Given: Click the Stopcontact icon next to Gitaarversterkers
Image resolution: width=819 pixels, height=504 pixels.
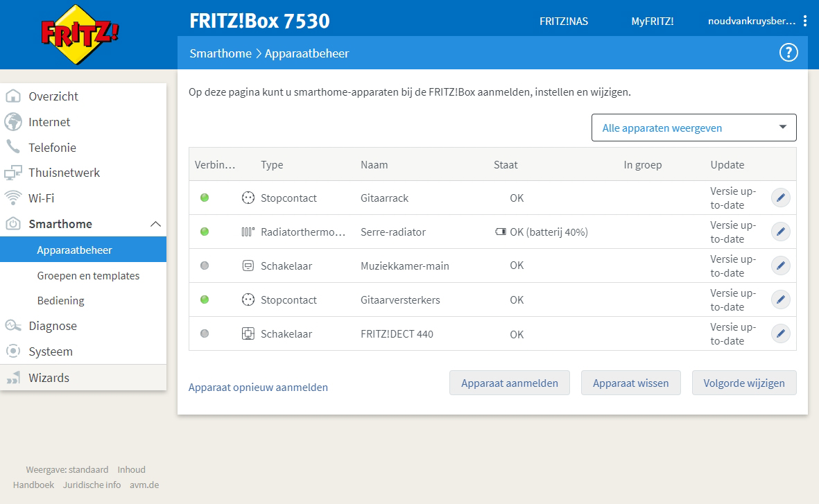Looking at the screenshot, I should (x=248, y=299).
